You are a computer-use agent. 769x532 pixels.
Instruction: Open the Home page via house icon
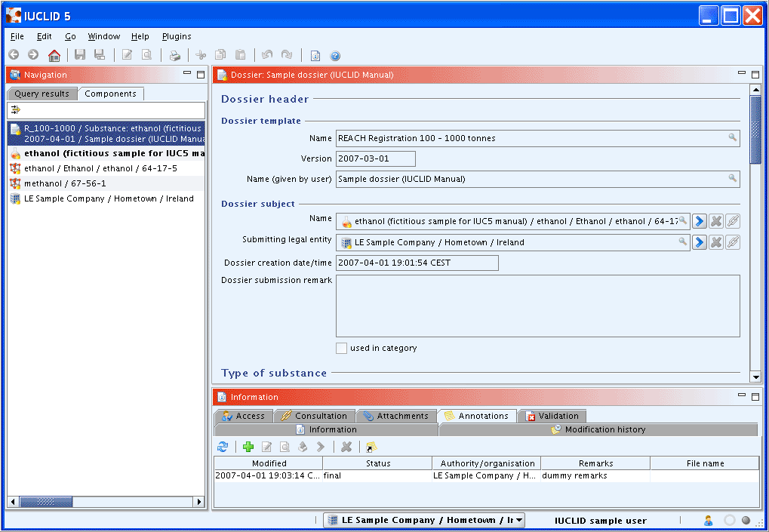coord(54,55)
